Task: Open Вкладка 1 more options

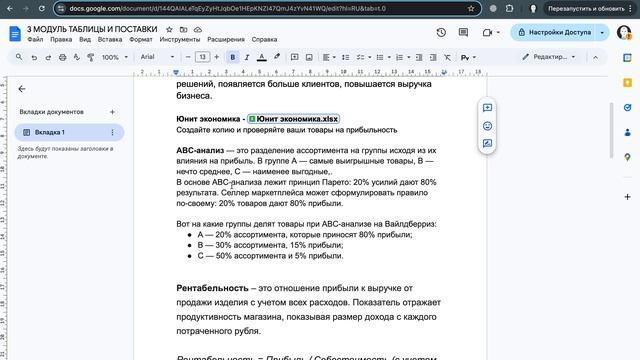Action: coord(112,132)
